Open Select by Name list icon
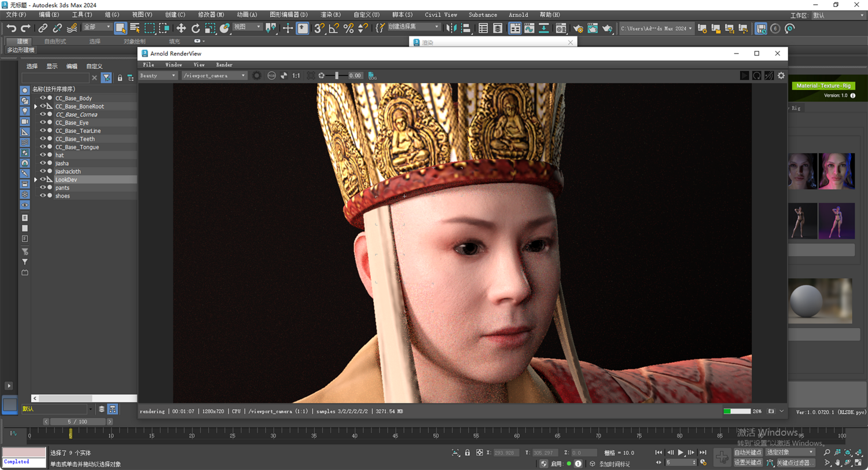Viewport: 868px width, 470px height. [x=135, y=28]
